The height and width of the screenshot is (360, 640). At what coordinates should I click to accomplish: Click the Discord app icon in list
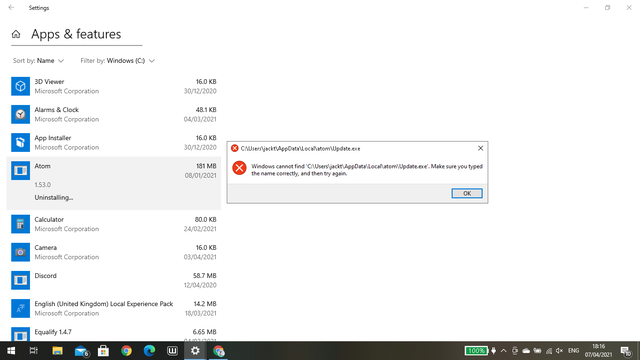click(x=20, y=280)
